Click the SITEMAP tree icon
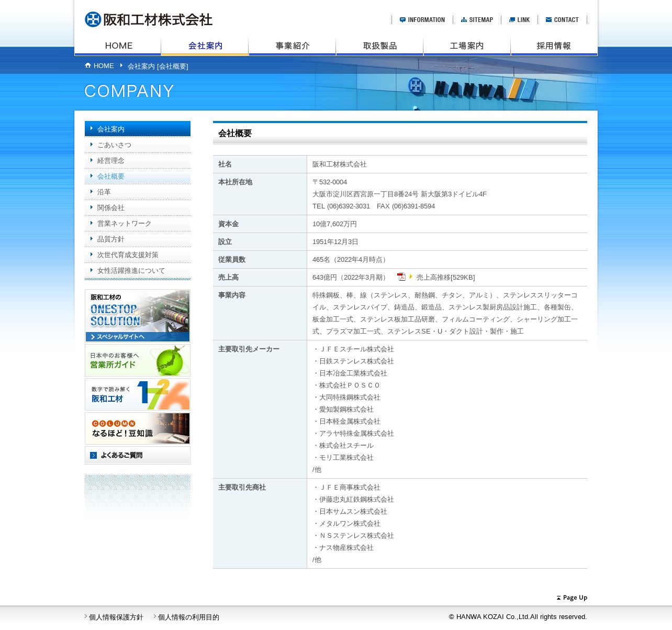The height and width of the screenshot is (630, 672). (x=464, y=20)
